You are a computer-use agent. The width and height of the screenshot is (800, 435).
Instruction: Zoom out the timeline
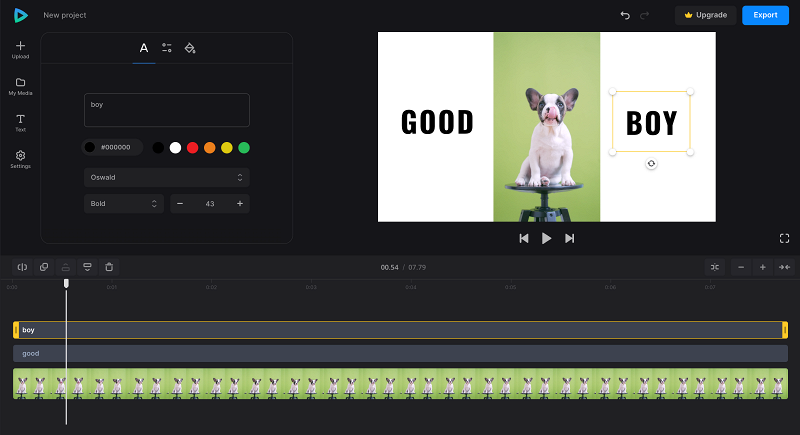coord(741,267)
